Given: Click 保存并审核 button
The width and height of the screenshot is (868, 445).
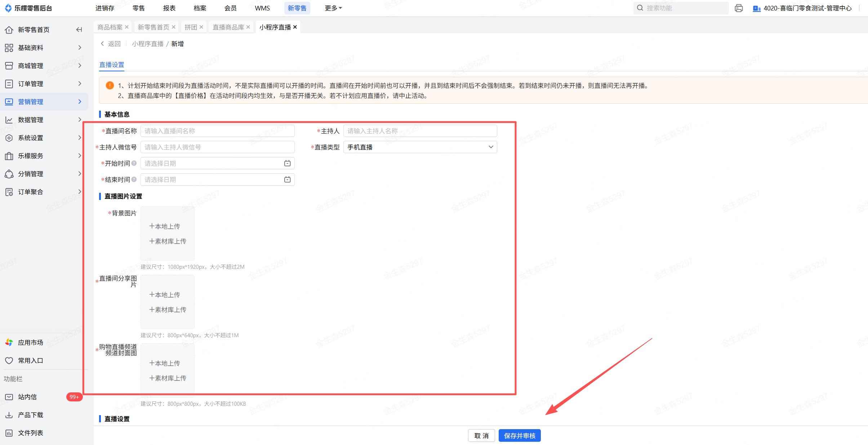Looking at the screenshot, I should pyautogui.click(x=519, y=436).
